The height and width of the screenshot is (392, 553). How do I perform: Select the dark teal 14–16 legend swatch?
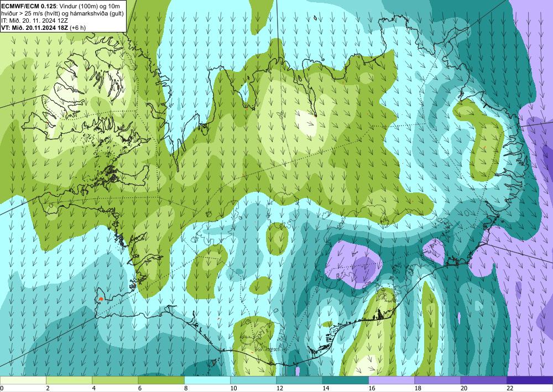(346, 380)
